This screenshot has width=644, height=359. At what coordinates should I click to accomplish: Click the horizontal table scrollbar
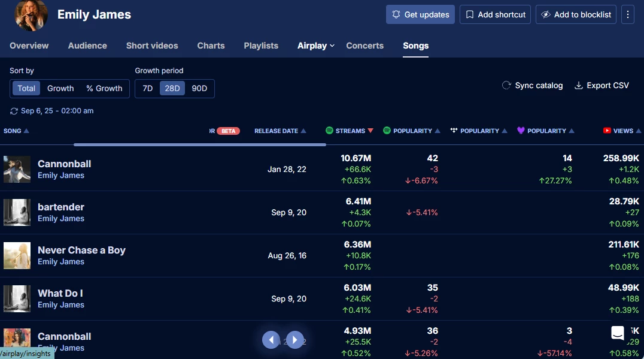[x=200, y=145]
